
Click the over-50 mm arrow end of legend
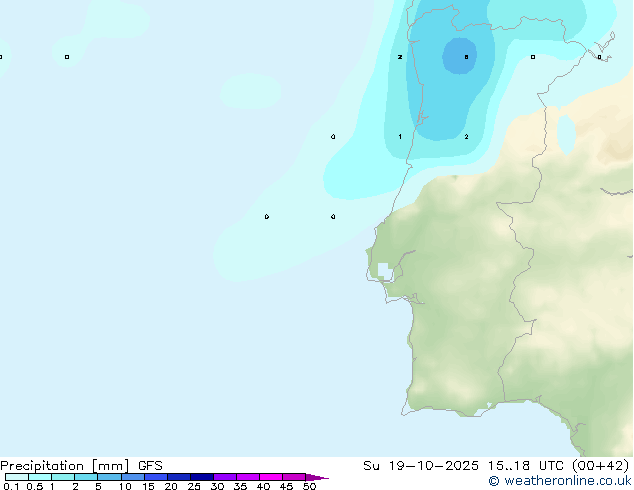317,477
